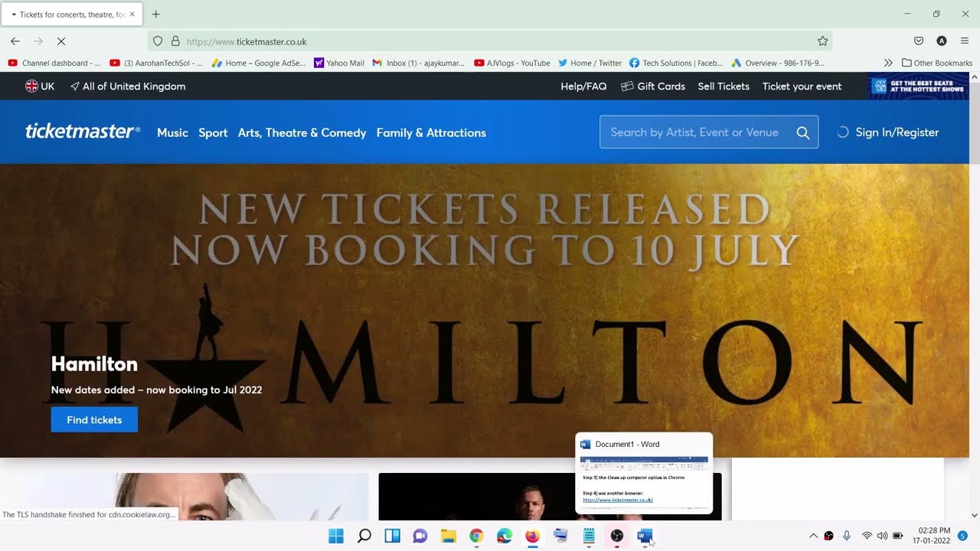The width and height of the screenshot is (980, 551).
Task: Switch to Word in the taskbar
Action: click(x=645, y=536)
